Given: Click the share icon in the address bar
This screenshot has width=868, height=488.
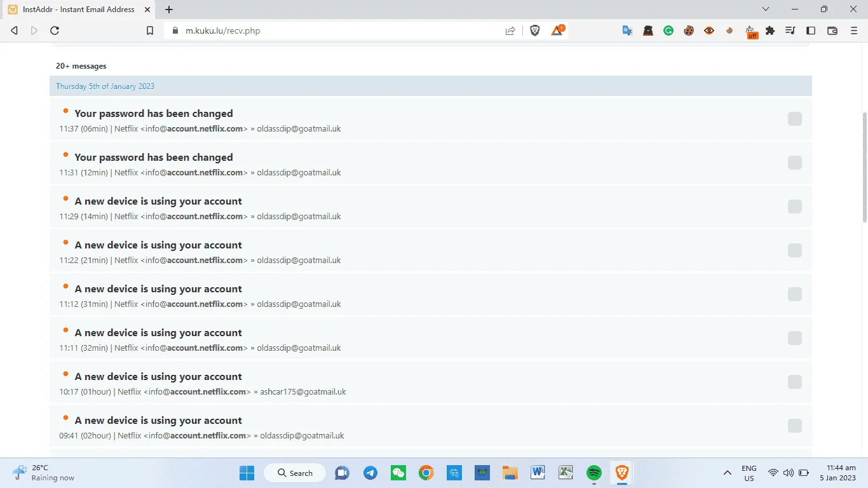Looking at the screenshot, I should tap(510, 30).
